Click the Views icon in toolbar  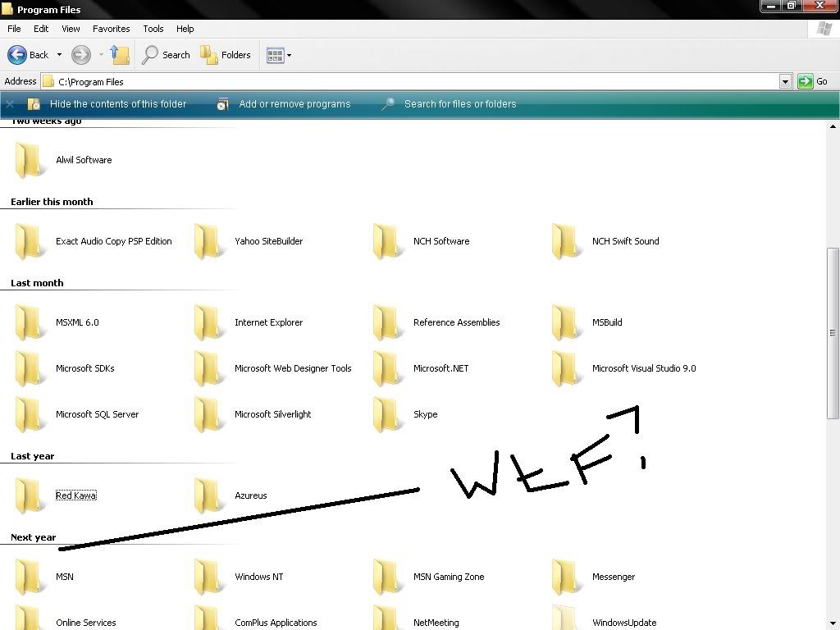(275, 55)
